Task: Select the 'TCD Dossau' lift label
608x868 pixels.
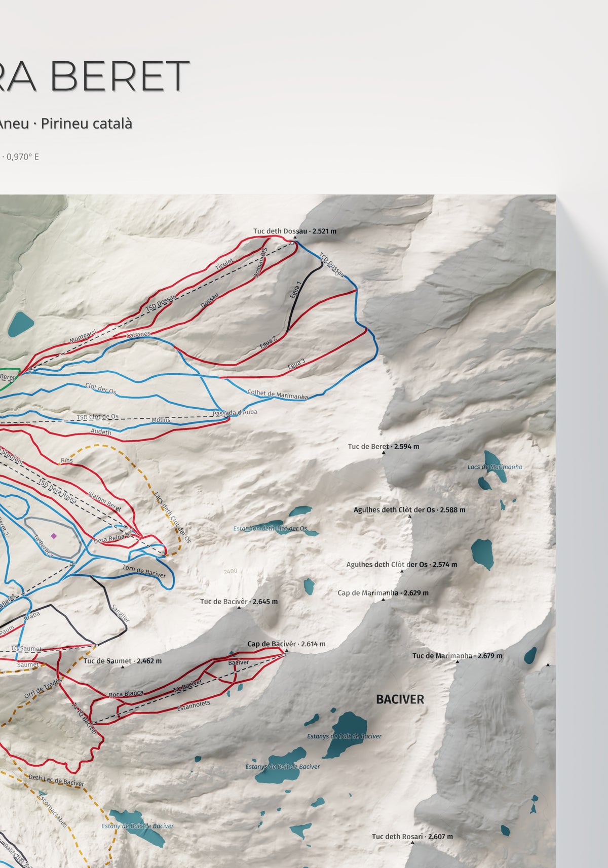Action: tap(332, 265)
